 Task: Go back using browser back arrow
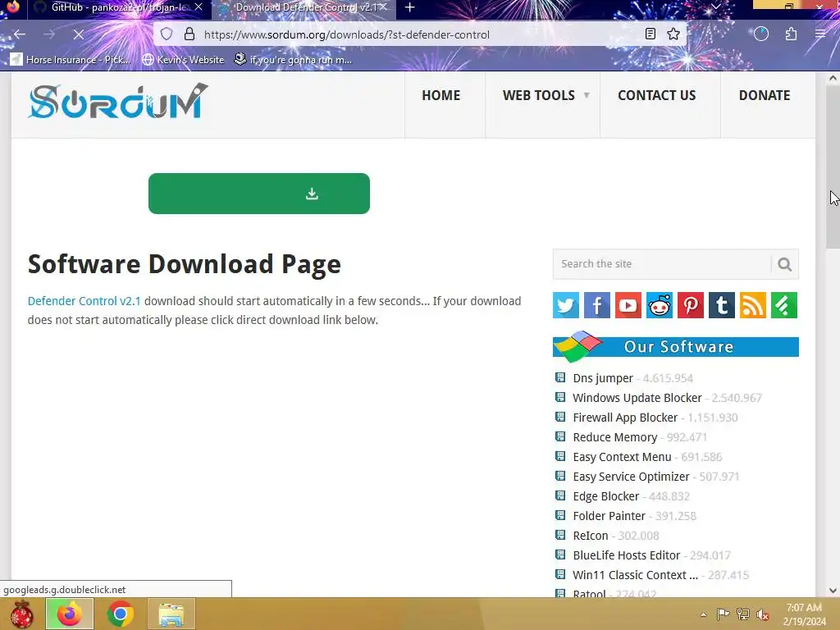point(20,34)
